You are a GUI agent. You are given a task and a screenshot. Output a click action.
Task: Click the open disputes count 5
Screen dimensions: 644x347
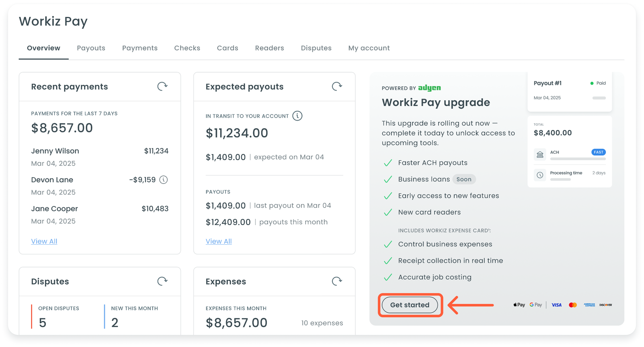point(43,323)
